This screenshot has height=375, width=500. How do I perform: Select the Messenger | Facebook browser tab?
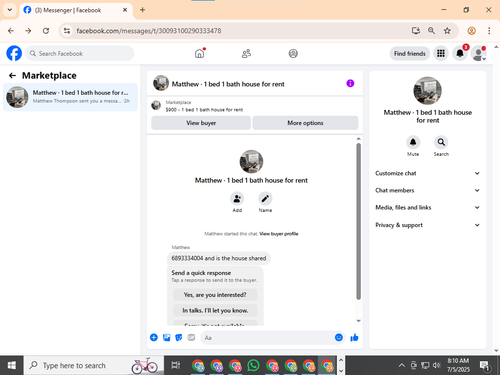[76, 10]
